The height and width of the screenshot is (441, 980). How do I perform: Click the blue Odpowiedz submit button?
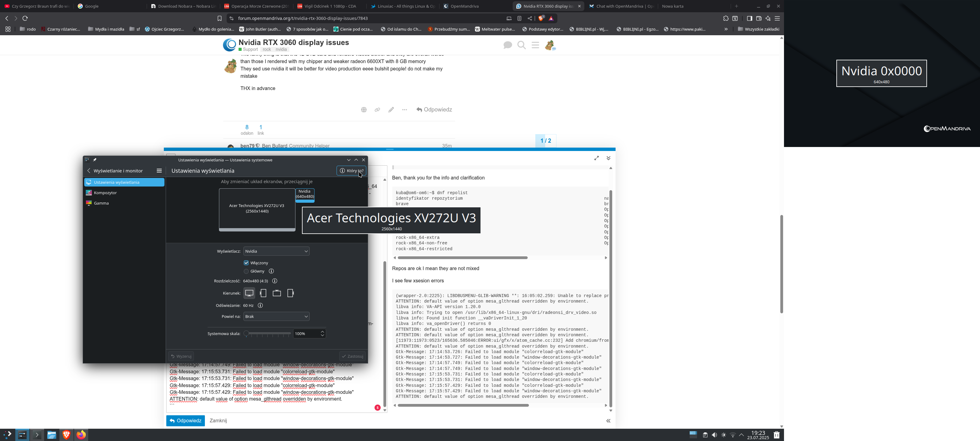185,420
